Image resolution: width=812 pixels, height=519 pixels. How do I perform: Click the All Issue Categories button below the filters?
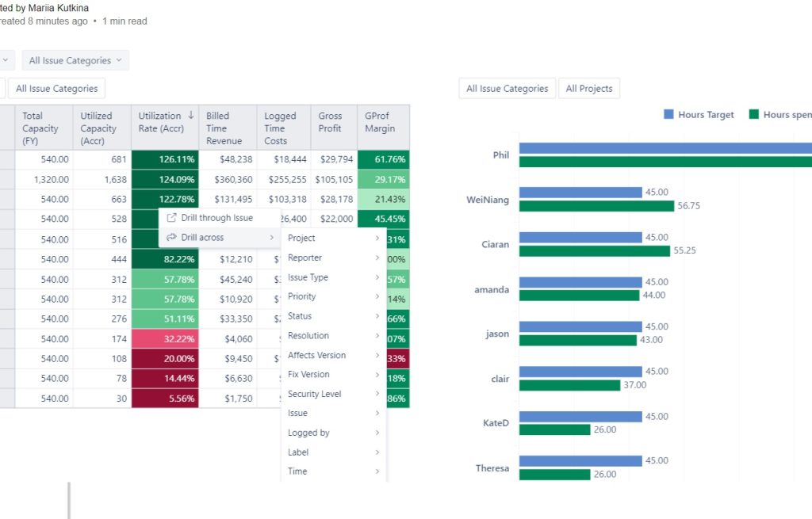click(x=55, y=88)
